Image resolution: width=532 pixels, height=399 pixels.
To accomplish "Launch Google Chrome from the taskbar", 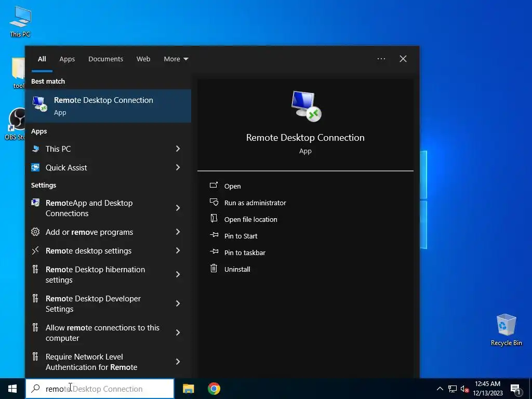I will (x=214, y=389).
